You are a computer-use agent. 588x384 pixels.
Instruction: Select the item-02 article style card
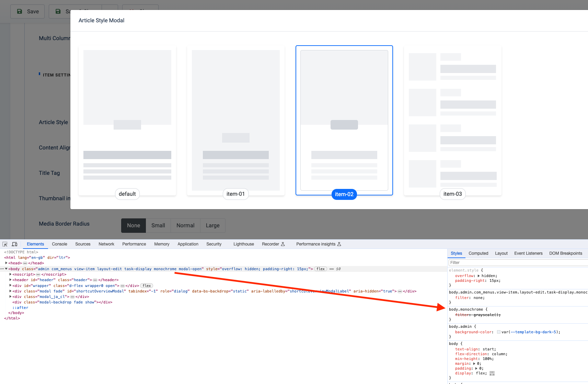click(x=344, y=120)
